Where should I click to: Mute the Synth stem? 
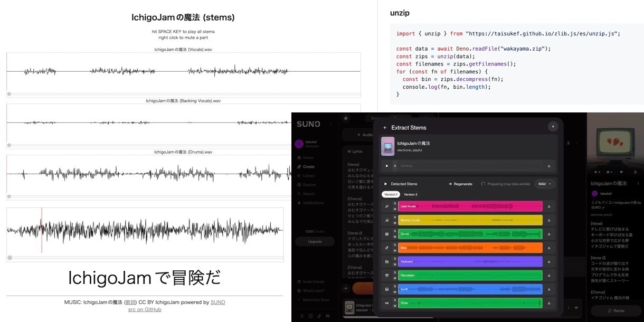[x=395, y=292]
